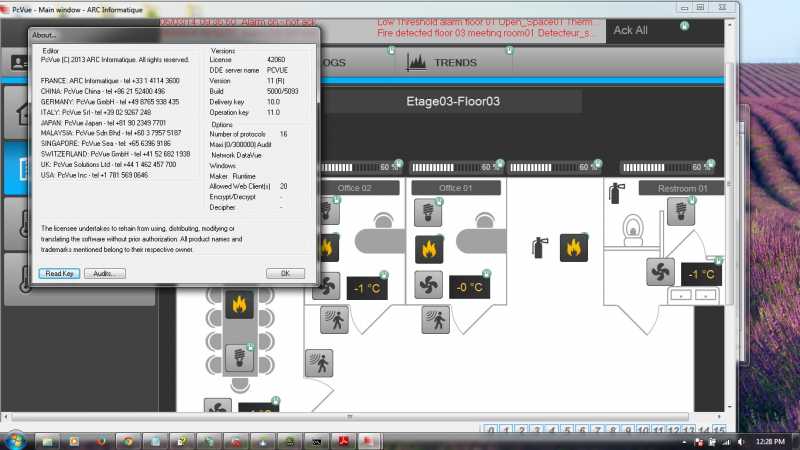Click the Windows Start button
The image size is (800, 450).
(x=15, y=441)
